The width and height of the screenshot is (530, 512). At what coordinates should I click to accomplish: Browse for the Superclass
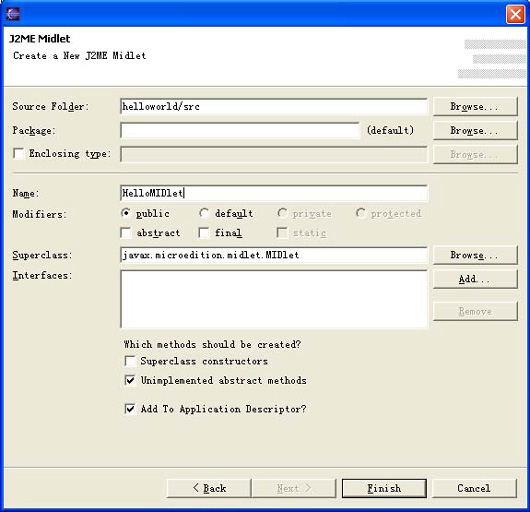tap(475, 255)
